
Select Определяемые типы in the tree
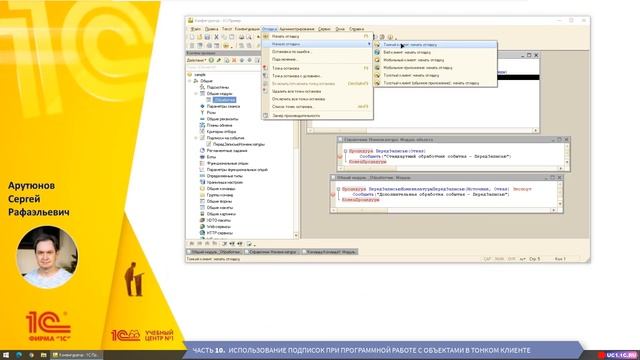[224, 176]
